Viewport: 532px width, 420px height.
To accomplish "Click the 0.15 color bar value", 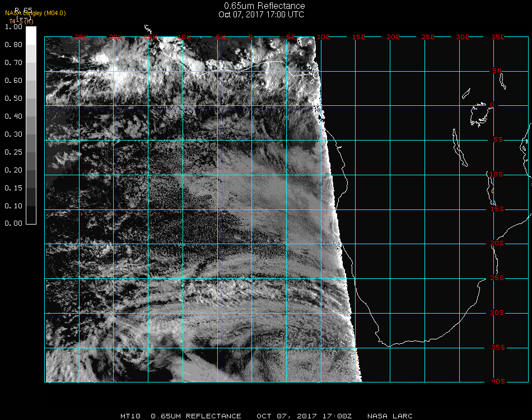I will (x=13, y=188).
